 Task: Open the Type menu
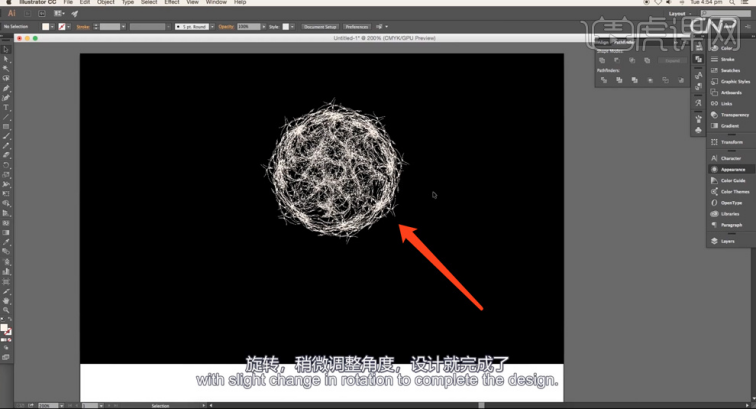point(128,2)
